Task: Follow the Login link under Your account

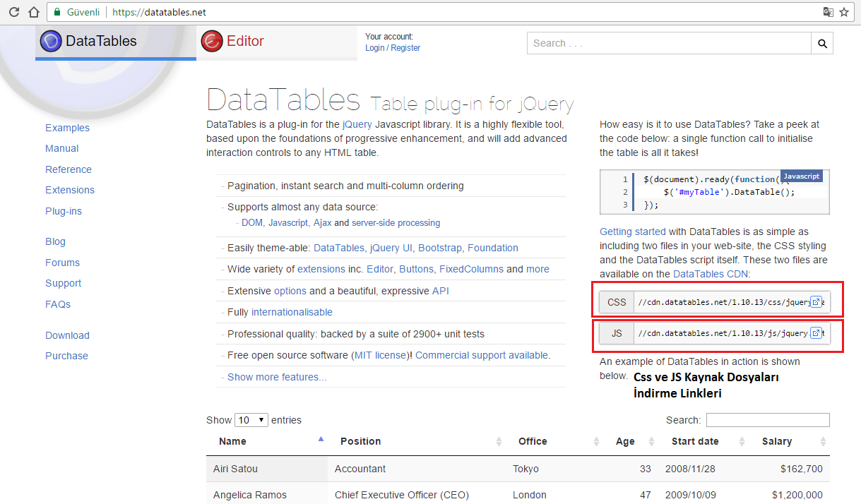Action: click(374, 47)
